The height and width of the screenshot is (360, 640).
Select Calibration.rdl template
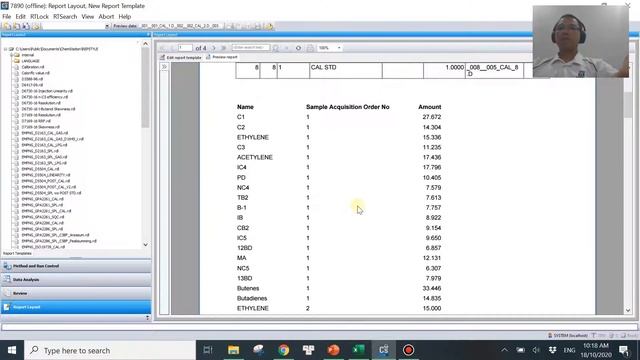coord(33,67)
